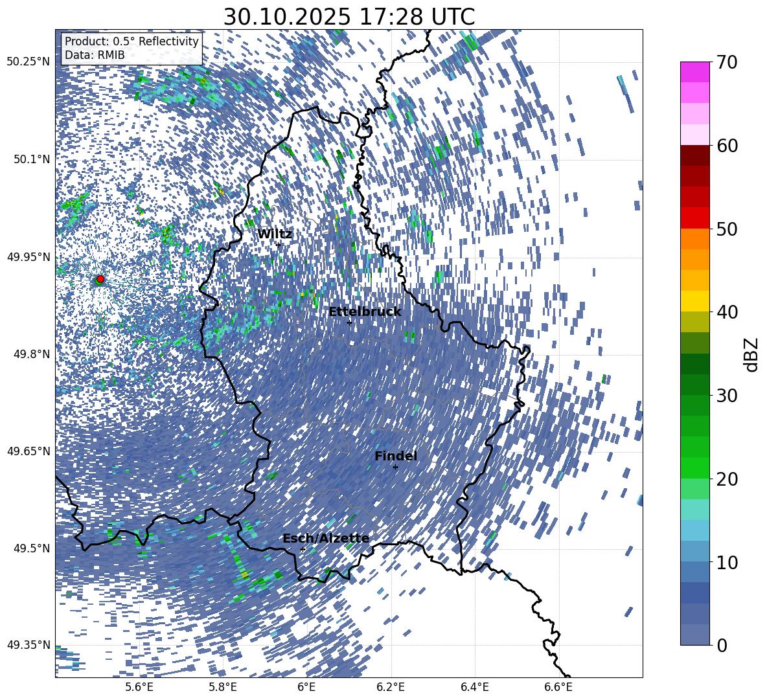Click the 50.1°N latitude label
The width and height of the screenshot is (767, 700).
point(31,159)
